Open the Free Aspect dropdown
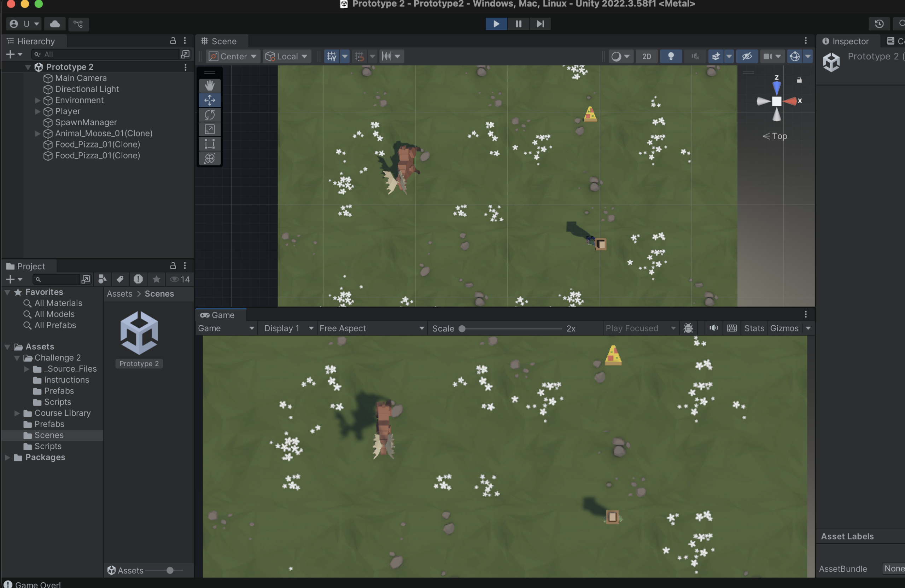Screen dimensions: 905x588 tap(372, 328)
